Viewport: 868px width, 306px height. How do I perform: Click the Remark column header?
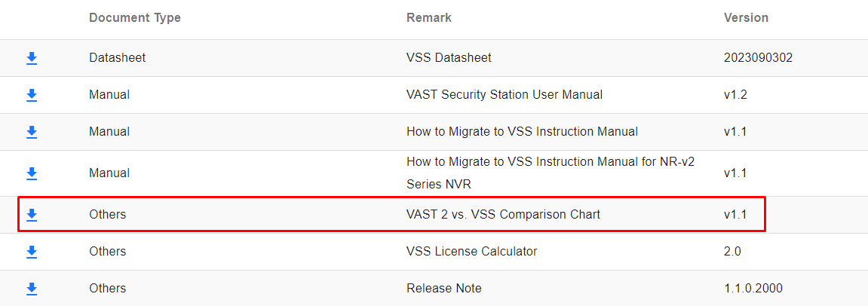(428, 17)
